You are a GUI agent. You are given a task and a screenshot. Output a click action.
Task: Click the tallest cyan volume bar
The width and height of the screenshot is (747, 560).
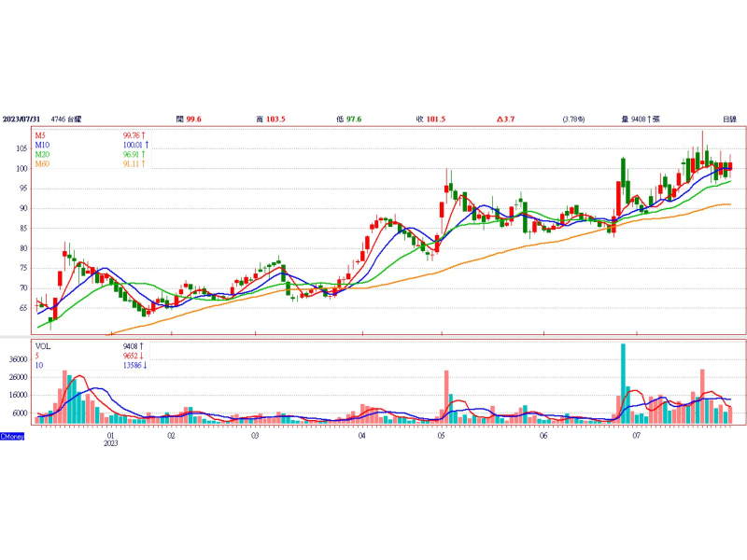pos(623,383)
